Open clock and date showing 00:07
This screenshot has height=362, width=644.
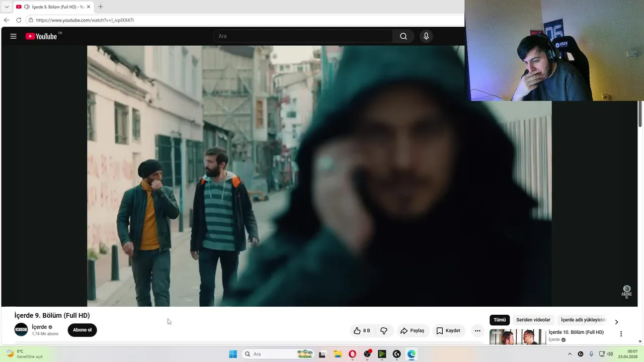[x=628, y=354]
